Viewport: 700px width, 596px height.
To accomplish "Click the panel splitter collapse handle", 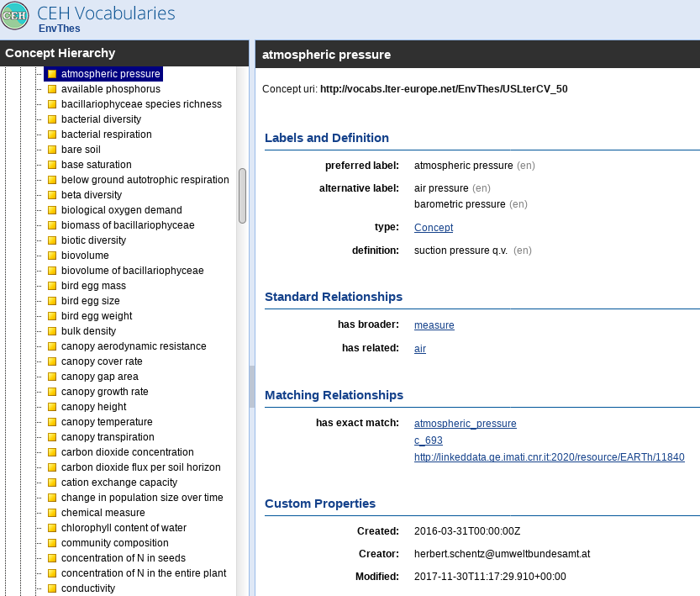I will 251,387.
